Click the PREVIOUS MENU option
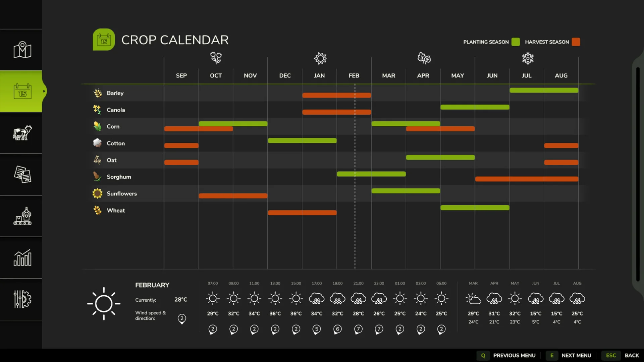The image size is (644, 362). click(x=515, y=355)
